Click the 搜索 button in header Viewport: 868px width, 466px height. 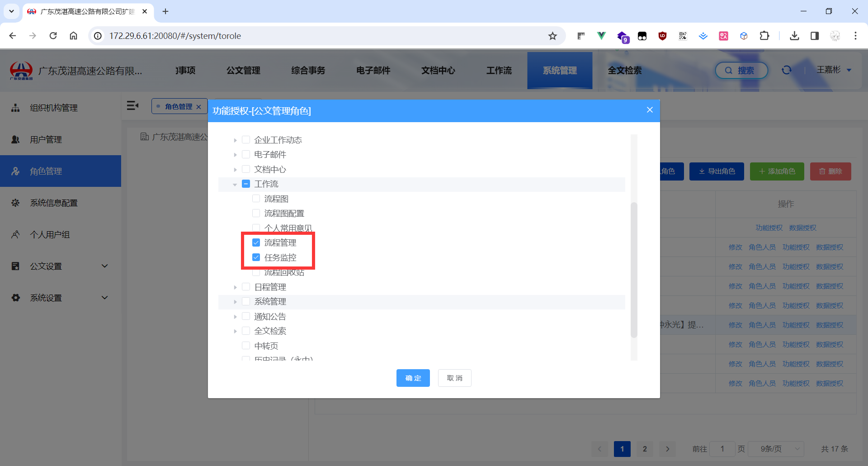tap(741, 70)
